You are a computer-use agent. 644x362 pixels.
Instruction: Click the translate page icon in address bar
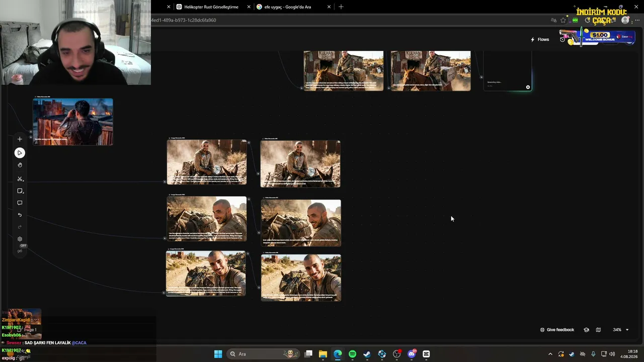(554, 20)
